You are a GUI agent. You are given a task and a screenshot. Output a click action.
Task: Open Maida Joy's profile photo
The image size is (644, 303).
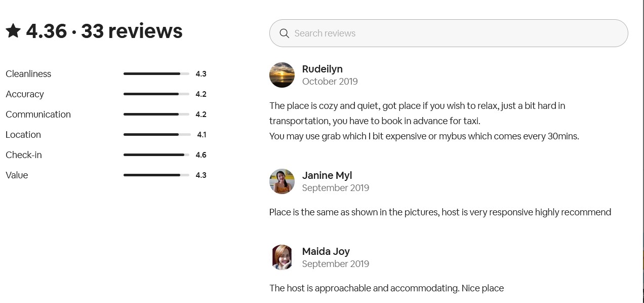point(282,257)
